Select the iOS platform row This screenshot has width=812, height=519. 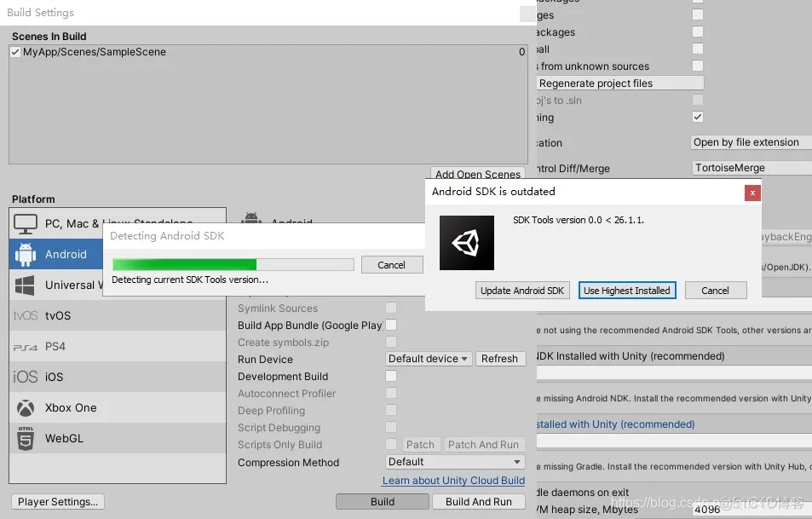[118, 377]
